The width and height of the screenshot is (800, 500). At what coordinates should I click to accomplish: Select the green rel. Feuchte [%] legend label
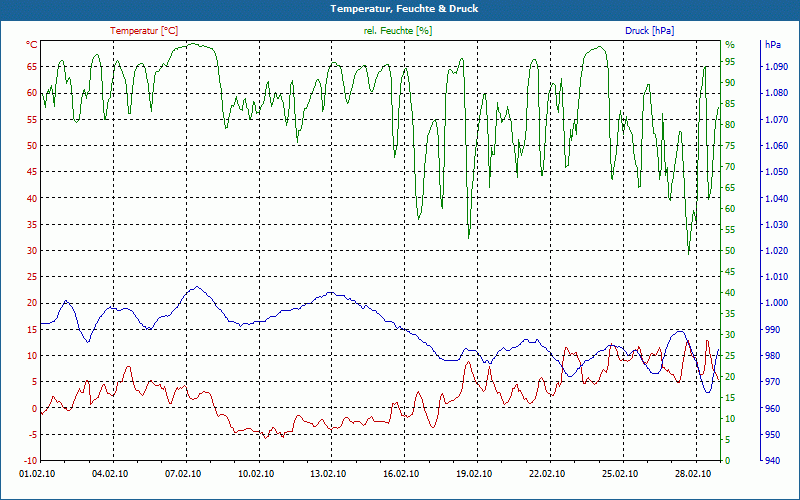398,31
